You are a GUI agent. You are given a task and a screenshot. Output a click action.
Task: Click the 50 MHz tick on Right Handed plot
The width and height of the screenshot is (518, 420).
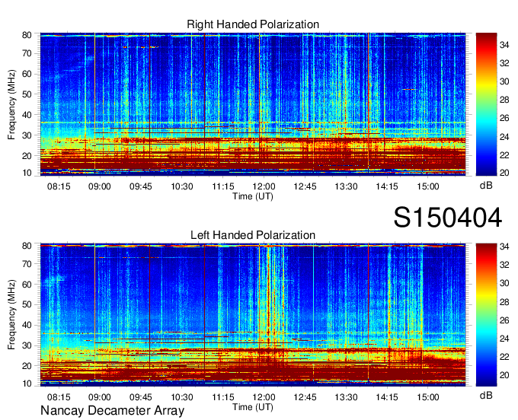coord(27,94)
